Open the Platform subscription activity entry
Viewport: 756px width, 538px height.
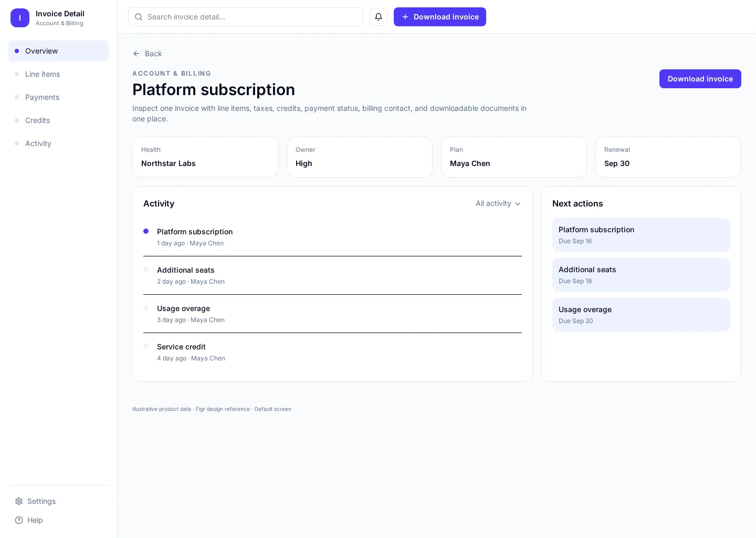332,237
